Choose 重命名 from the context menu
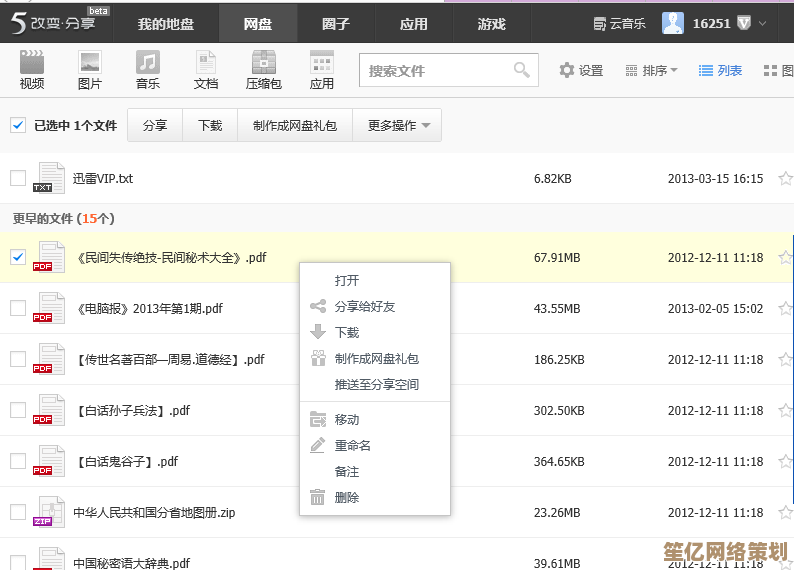 [353, 445]
